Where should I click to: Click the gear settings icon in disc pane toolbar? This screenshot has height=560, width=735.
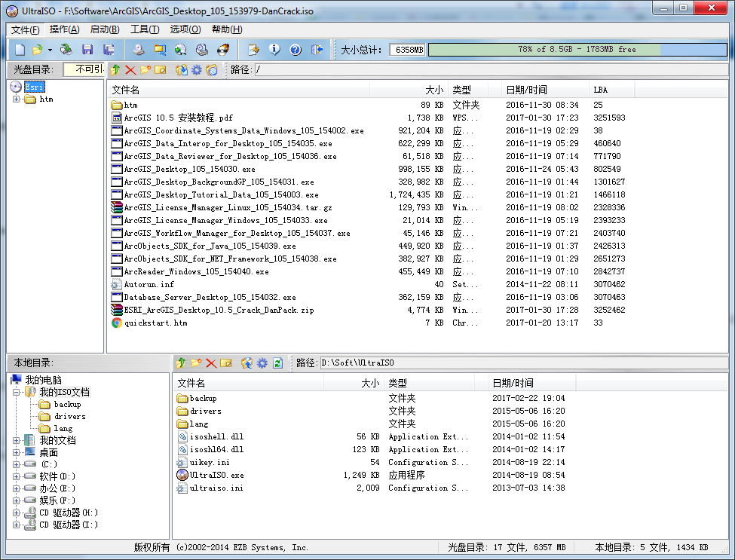pyautogui.click(x=197, y=70)
